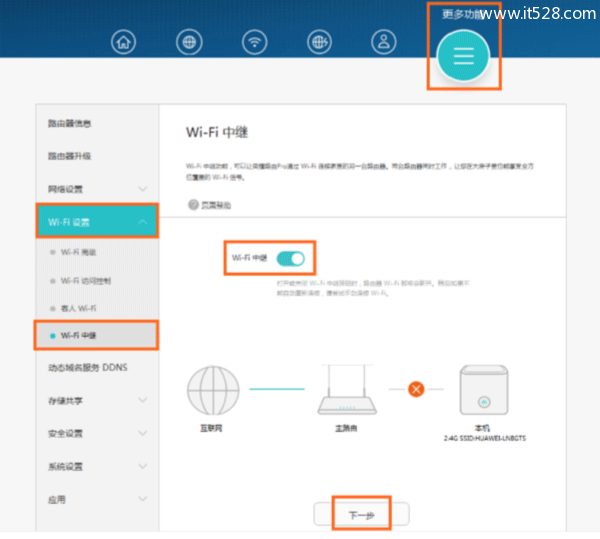Click the 下一步 next button
Image resolution: width=600 pixels, height=539 pixels.
[x=362, y=515]
